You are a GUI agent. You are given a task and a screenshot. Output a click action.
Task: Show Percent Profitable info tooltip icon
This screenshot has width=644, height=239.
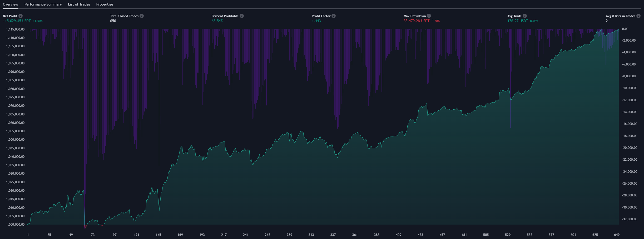(242, 16)
